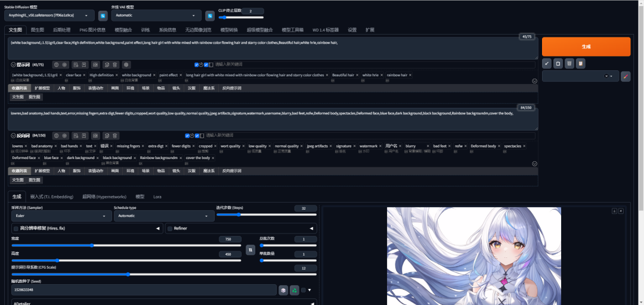The width and height of the screenshot is (644, 305).
Task: Refresh the external VAE model list
Action: click(x=210, y=15)
